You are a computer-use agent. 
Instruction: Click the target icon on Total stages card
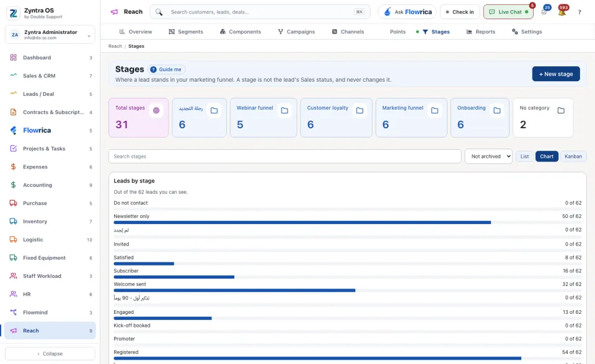pos(156,110)
